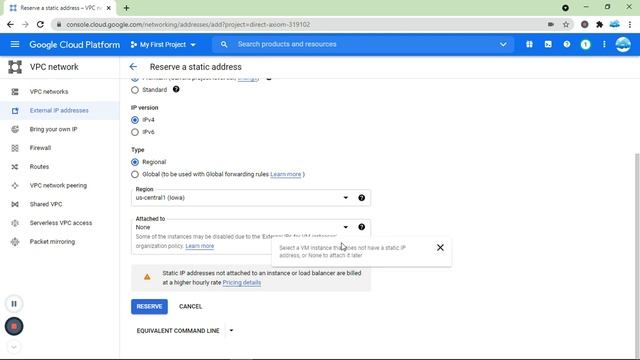Image resolution: width=640 pixels, height=360 pixels.
Task: Open a new browser tab
Action: click(x=126, y=8)
